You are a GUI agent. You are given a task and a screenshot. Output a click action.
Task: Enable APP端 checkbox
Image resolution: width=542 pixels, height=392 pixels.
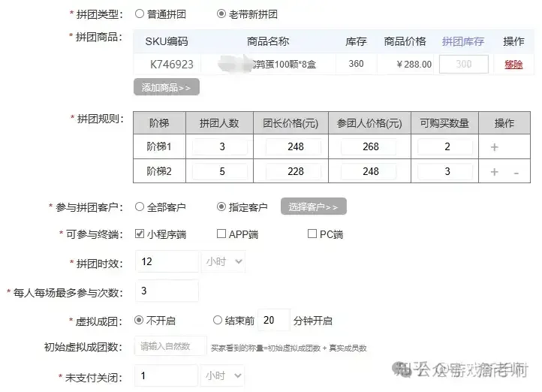click(221, 234)
